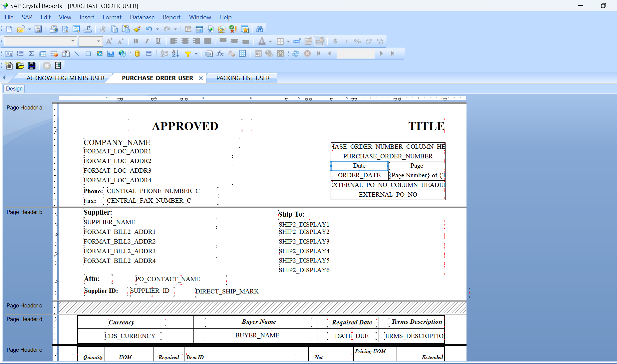
Task: Open a report using the folder icon
Action: [x=21, y=29]
